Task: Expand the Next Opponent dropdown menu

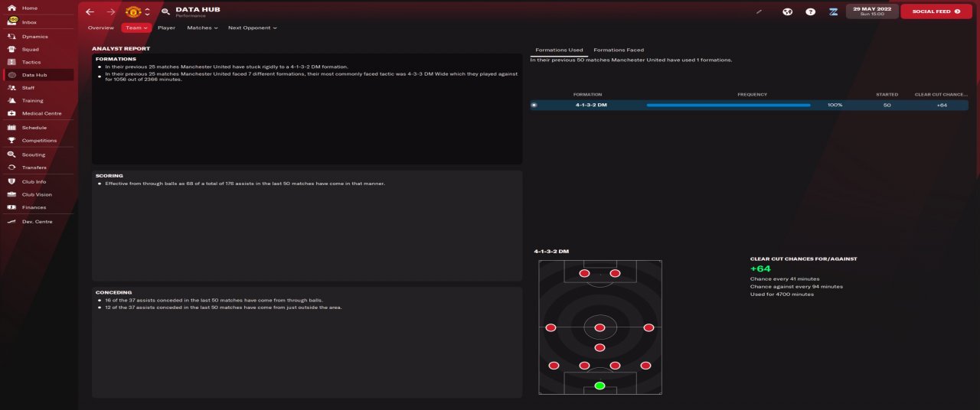Action: (253, 28)
